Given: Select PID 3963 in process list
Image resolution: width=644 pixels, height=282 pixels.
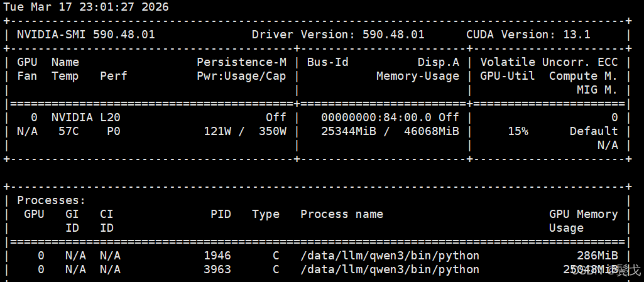Looking at the screenshot, I should (217, 269).
